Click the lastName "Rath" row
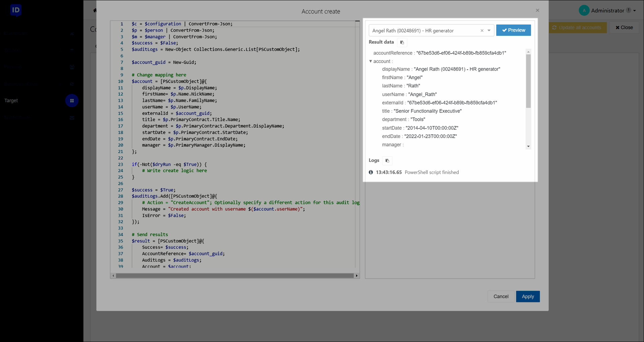Screen dimensions: 644x342 (x=401, y=86)
